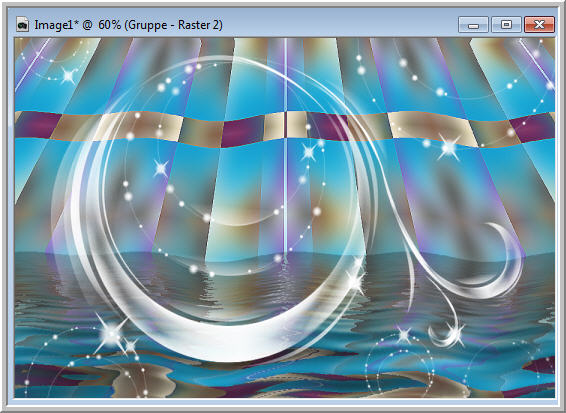Click the Image1 document icon in title bar
Viewport: 566px width, 413px height.
[22, 25]
